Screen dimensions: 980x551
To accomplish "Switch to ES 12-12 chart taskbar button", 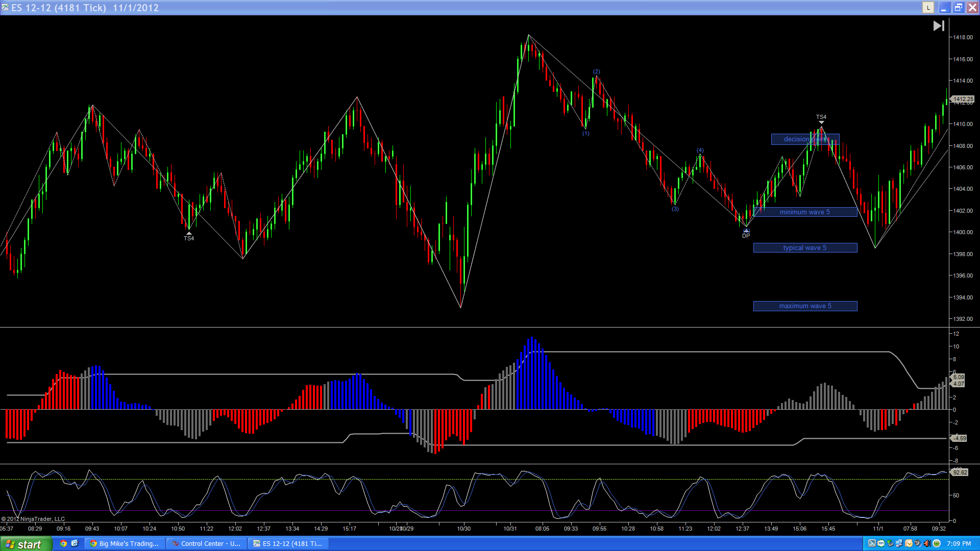I will pos(288,544).
